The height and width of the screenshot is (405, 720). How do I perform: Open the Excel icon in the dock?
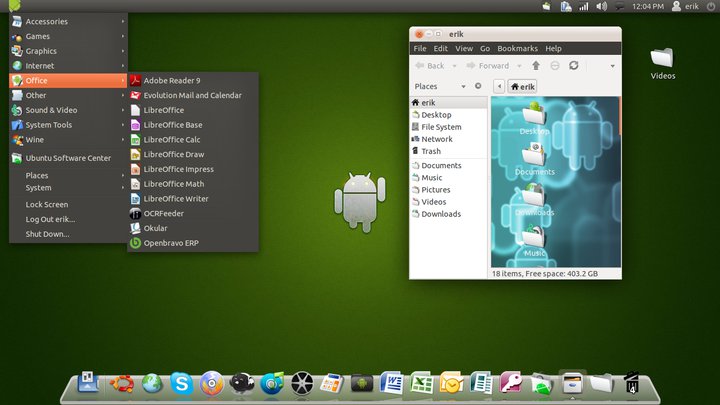(x=421, y=383)
